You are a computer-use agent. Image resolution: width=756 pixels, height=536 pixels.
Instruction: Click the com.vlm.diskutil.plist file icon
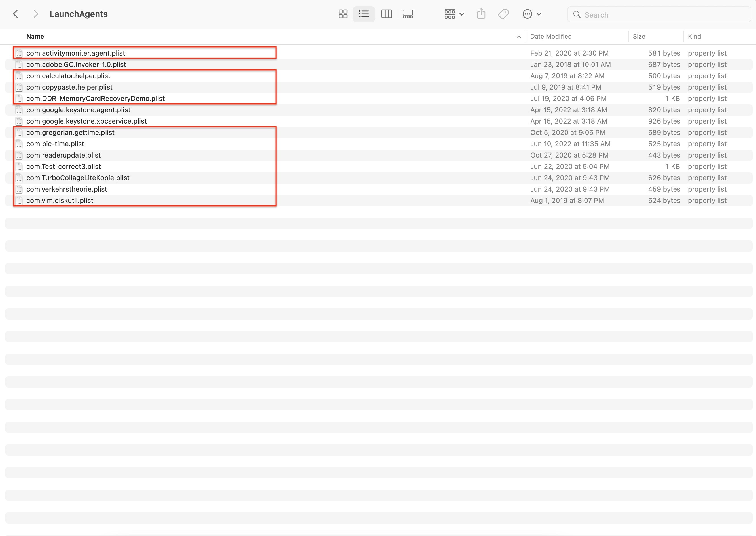coord(19,201)
